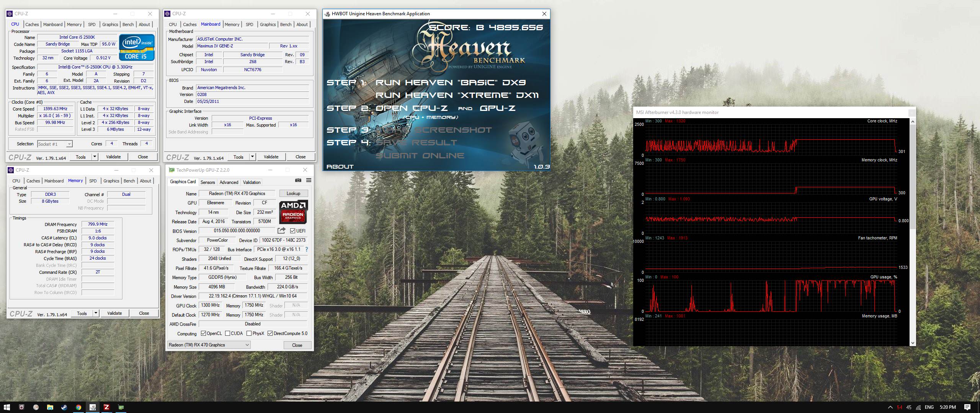This screenshot has height=413, width=980.
Task: Click the Close button in GPU-Z
Action: (297, 345)
